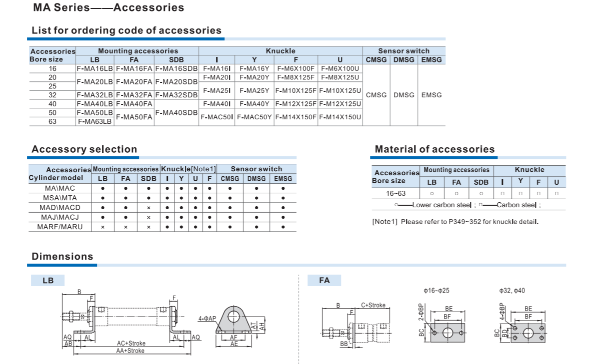This screenshot has width=593, height=364.
Task: Click the LB label under Dimensions
Action: (x=48, y=281)
